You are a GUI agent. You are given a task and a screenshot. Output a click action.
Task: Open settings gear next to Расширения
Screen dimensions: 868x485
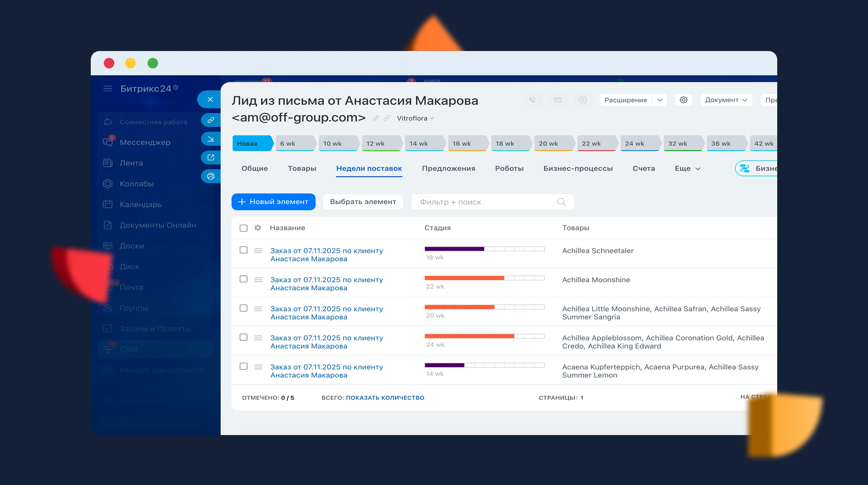click(x=683, y=100)
